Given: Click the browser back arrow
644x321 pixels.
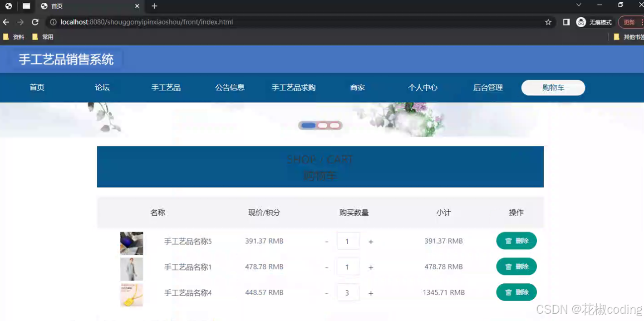Looking at the screenshot, I should 5,22.
